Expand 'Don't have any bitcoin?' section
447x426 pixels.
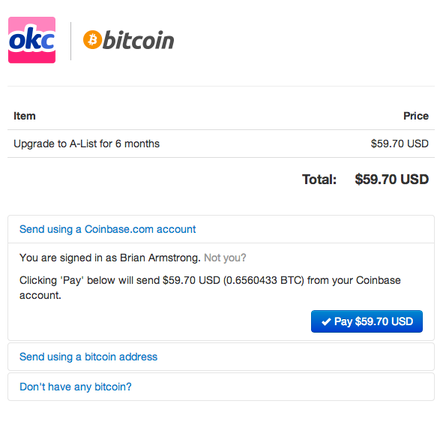click(75, 387)
